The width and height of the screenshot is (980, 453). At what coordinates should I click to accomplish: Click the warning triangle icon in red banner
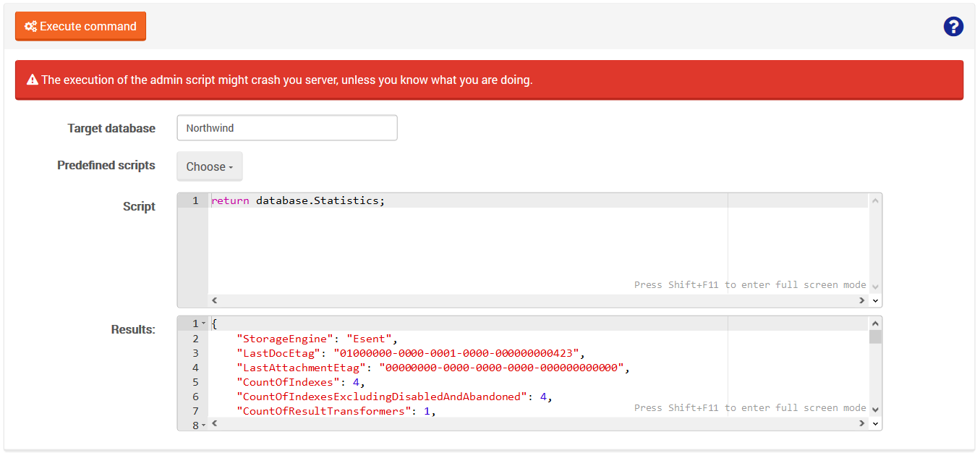pos(33,80)
